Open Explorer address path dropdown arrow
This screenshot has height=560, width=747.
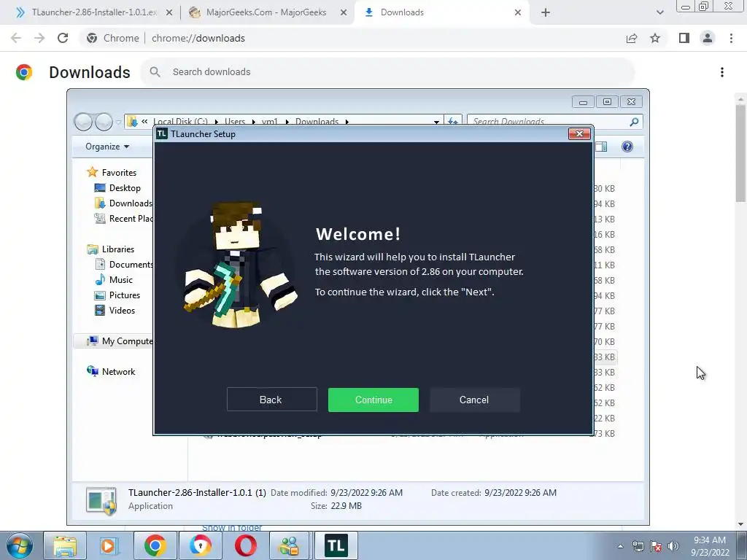[436, 122]
